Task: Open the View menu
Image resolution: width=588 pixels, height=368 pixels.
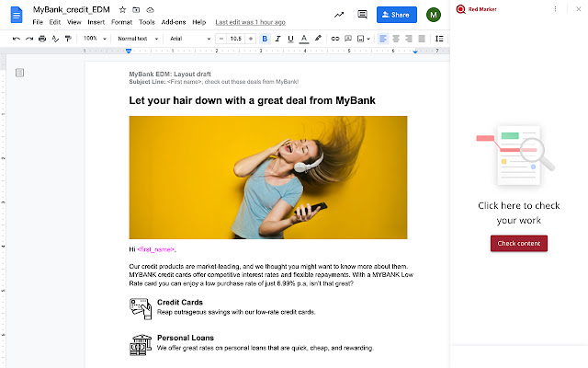Action: pyautogui.click(x=74, y=22)
